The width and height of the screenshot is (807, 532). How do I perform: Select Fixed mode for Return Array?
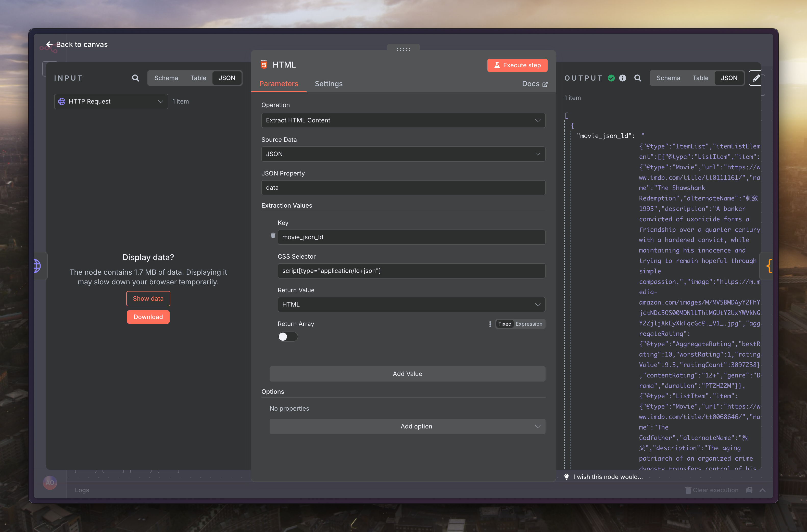pyautogui.click(x=505, y=324)
